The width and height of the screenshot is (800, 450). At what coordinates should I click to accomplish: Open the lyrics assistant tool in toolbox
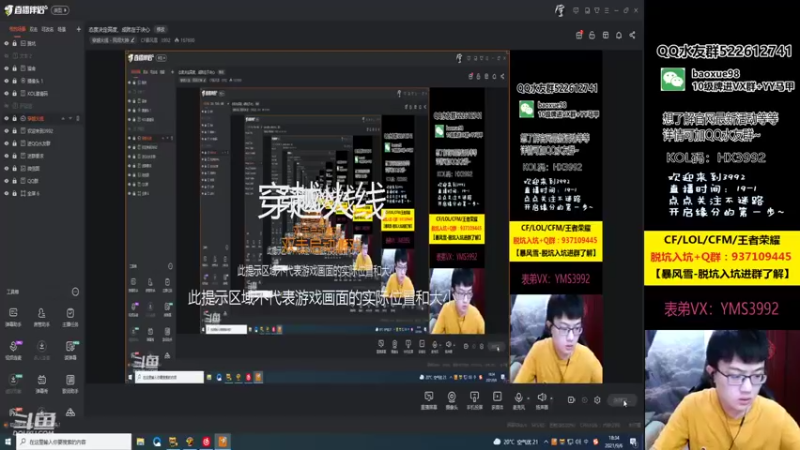pyautogui.click(x=70, y=383)
